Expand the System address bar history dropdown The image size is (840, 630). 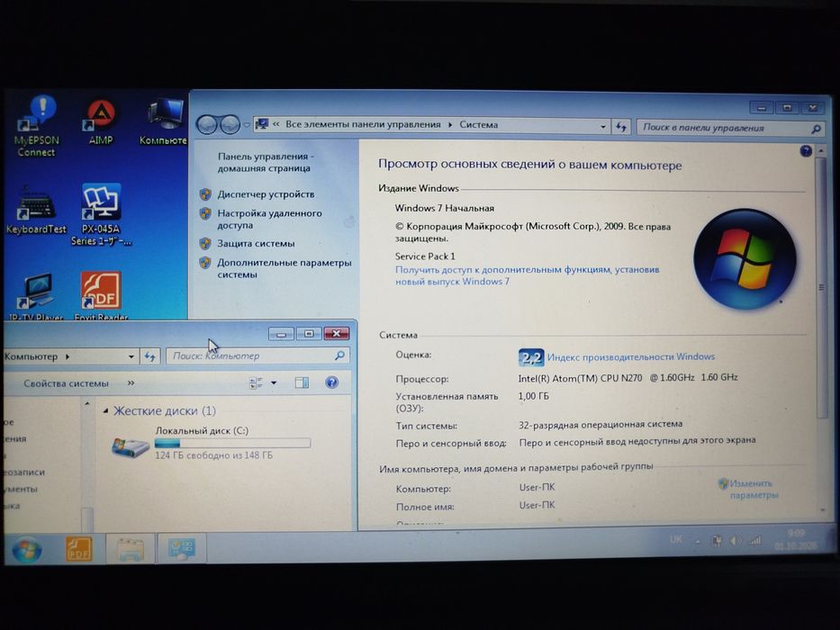(x=603, y=127)
